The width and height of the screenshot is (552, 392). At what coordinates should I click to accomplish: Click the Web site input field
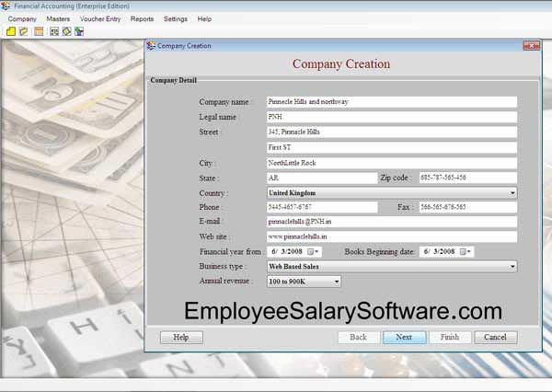392,236
